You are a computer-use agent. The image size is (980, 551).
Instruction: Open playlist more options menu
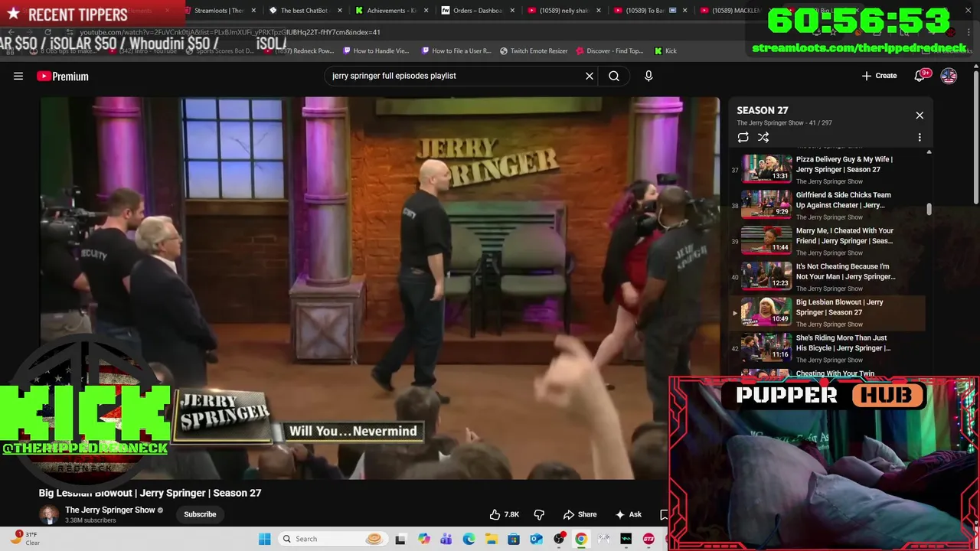pyautogui.click(x=920, y=138)
